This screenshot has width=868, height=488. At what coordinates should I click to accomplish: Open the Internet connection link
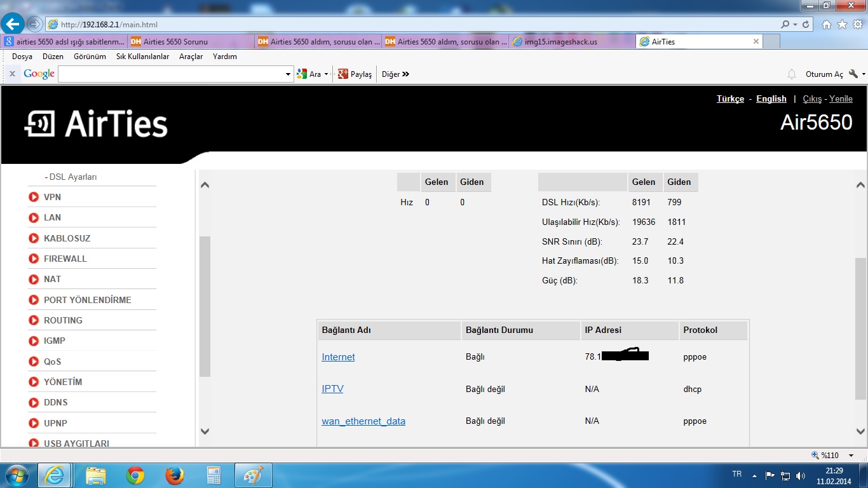click(338, 357)
